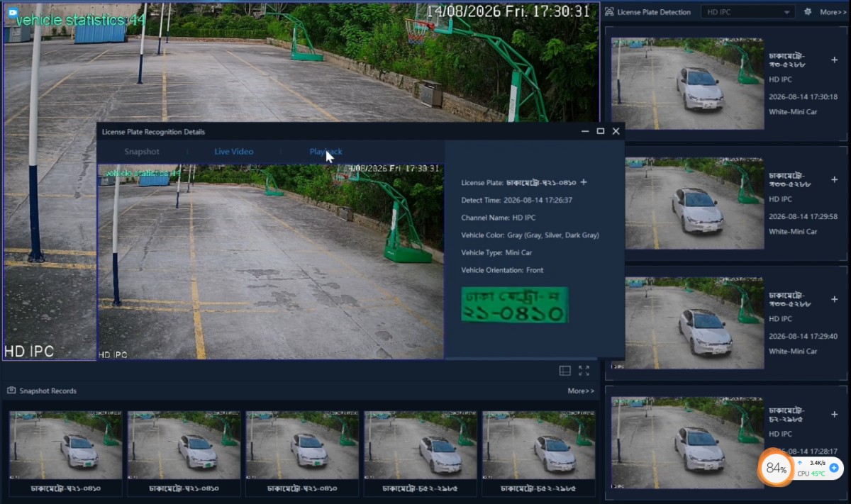Viewport: 851px width, 504px height.
Task: Click the vehicle statistics:44 overlay in main video
Action: 81,20
